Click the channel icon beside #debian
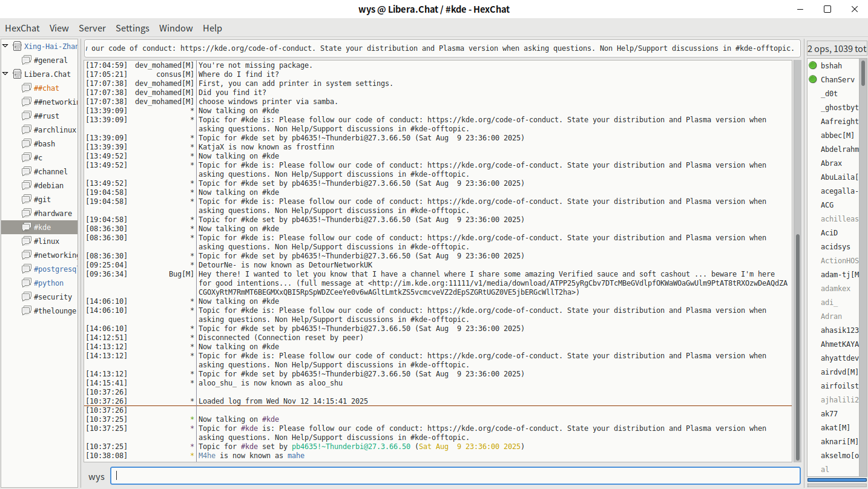 click(27, 186)
